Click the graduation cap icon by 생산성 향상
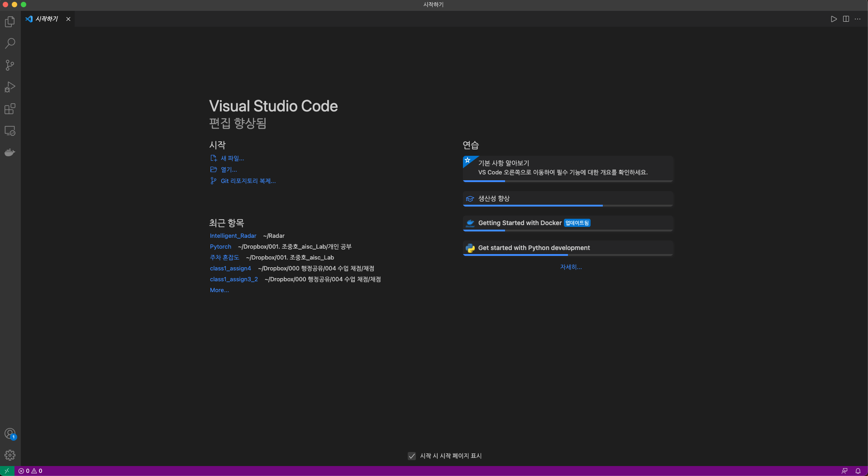868x476 pixels. click(x=470, y=199)
